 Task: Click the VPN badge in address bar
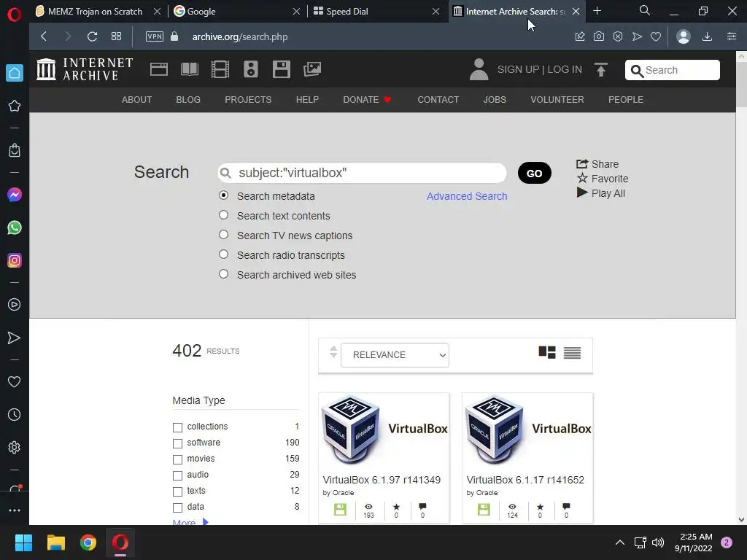(155, 36)
